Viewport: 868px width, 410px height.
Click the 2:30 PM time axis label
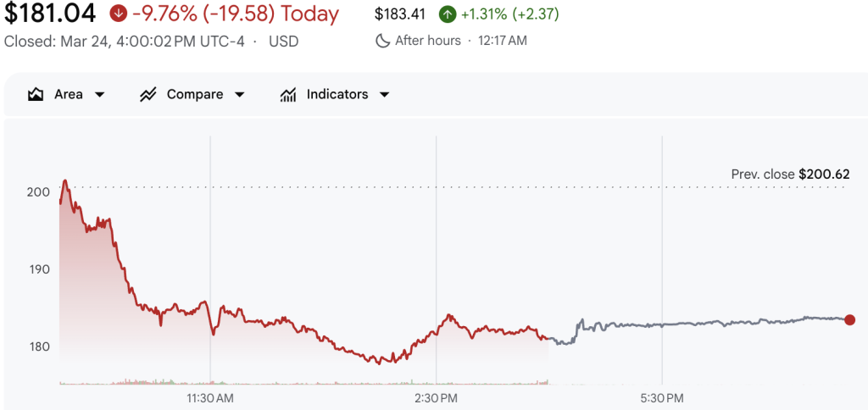tap(436, 397)
